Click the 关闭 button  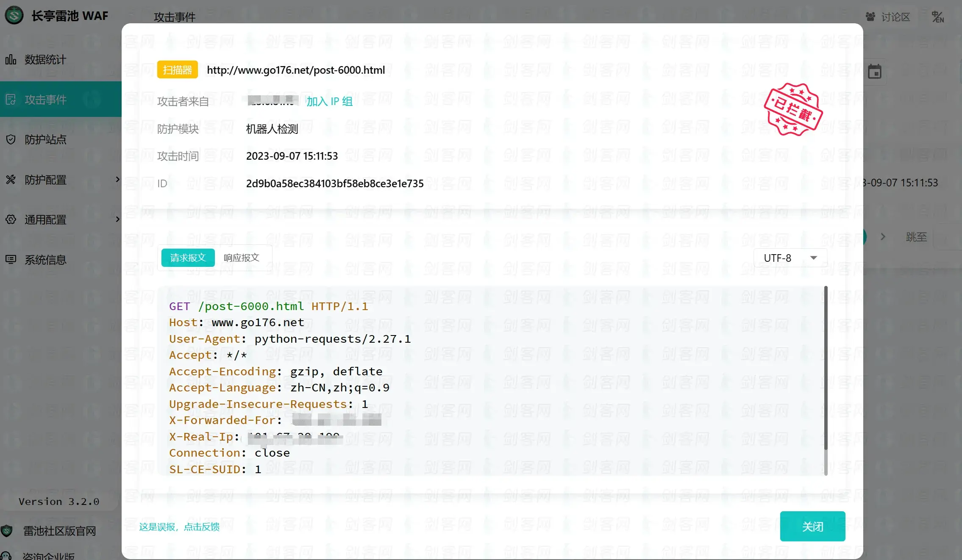tap(812, 526)
